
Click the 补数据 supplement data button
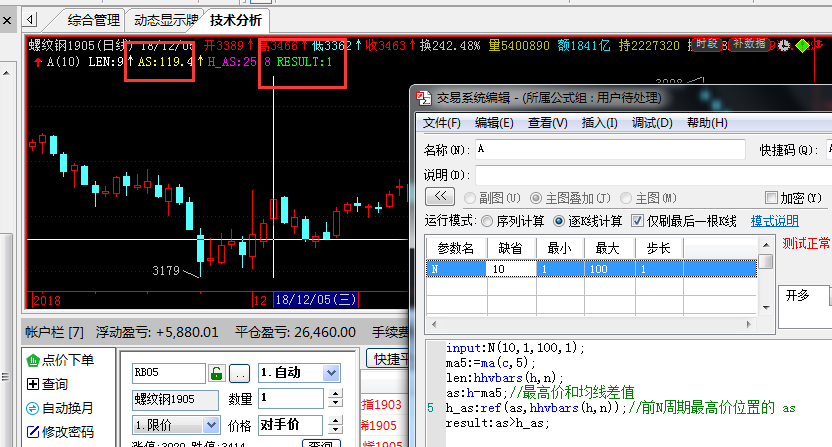tap(749, 44)
